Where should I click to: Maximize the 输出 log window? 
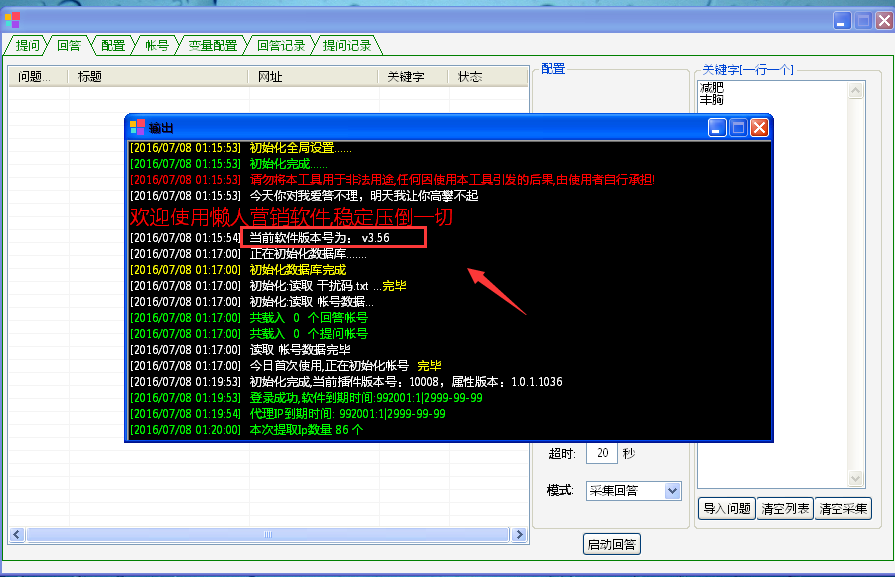pyautogui.click(x=738, y=127)
